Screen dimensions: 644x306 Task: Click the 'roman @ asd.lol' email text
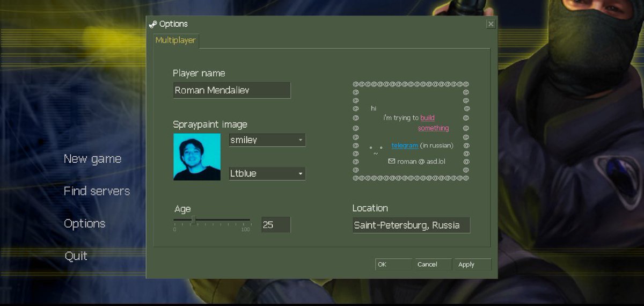coord(421,161)
